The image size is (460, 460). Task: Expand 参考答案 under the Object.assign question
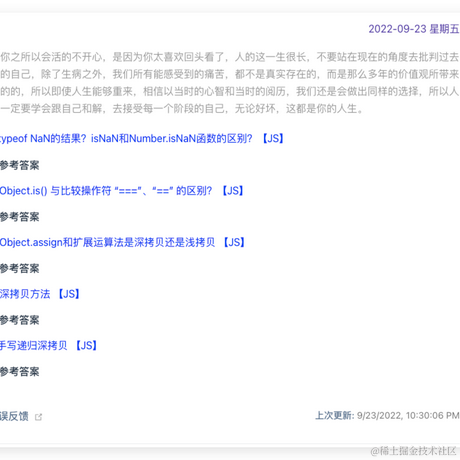(x=20, y=268)
